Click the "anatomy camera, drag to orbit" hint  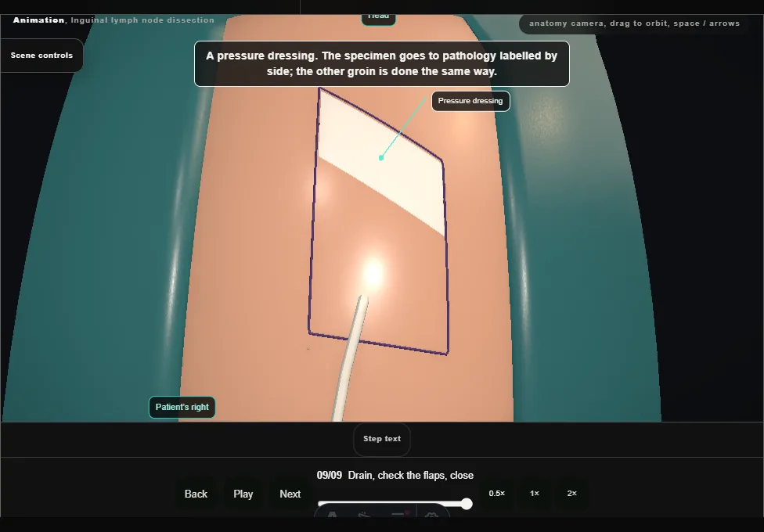click(x=634, y=23)
